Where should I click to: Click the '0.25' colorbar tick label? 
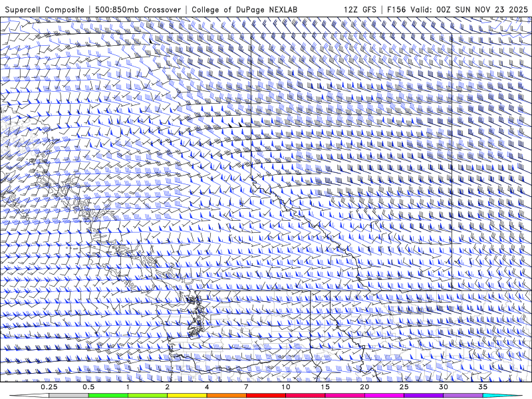click(49, 387)
